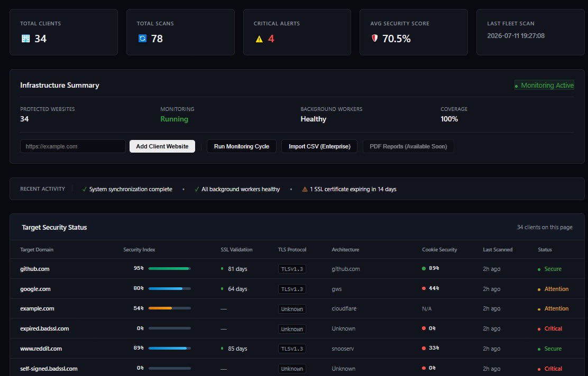This screenshot has width=588, height=376.
Task: Click google.com green SSL validation dot
Action: (x=222, y=288)
